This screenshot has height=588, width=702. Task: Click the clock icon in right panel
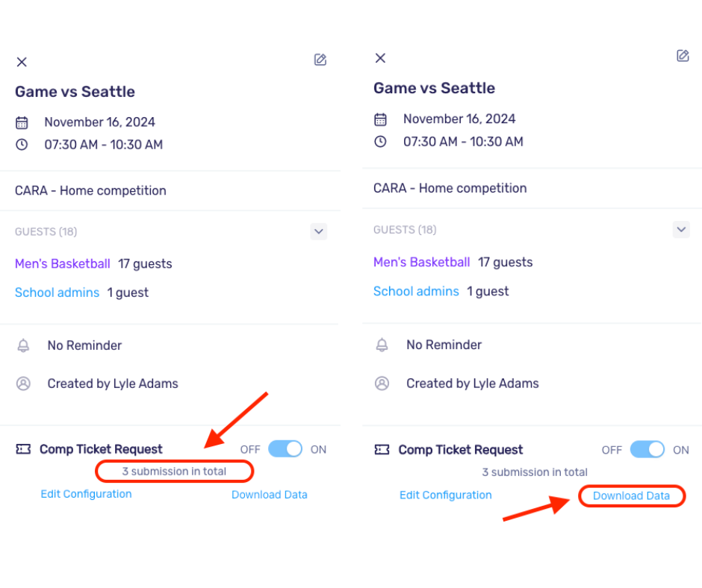(x=380, y=142)
